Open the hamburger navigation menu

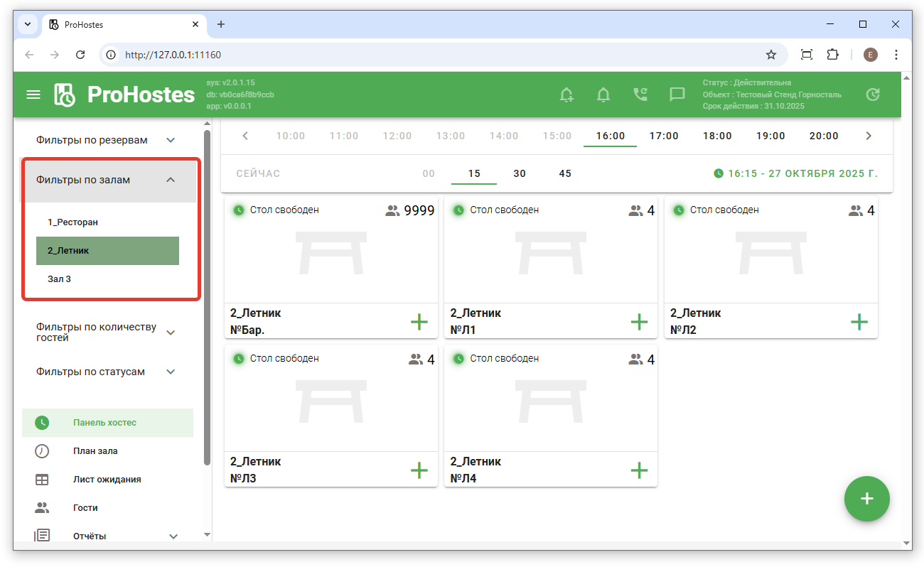pyautogui.click(x=33, y=94)
